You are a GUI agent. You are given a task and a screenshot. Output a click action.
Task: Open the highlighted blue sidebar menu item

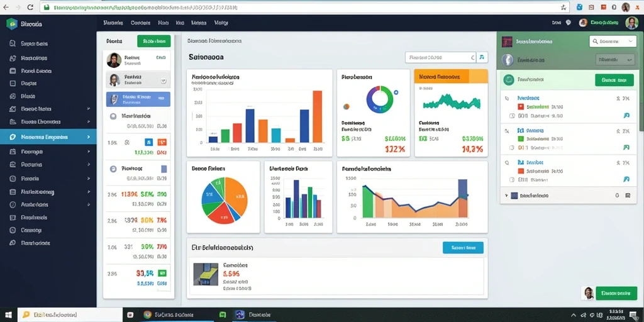(x=48, y=136)
